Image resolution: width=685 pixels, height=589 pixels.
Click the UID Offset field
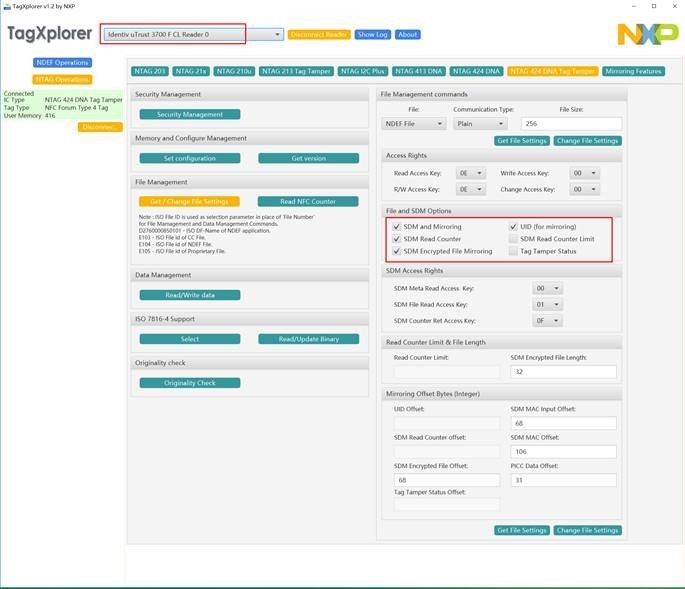(446, 423)
